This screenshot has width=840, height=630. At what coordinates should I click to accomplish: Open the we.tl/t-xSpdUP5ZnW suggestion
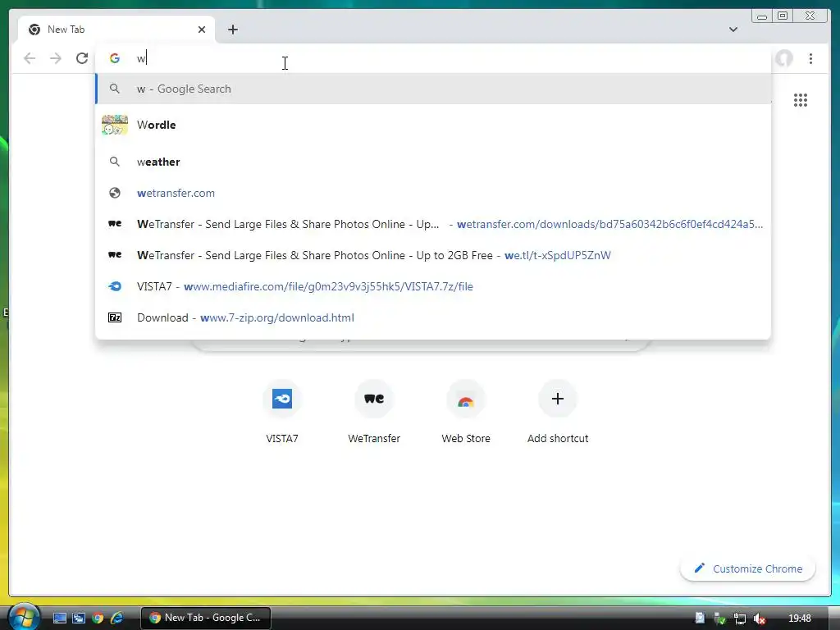coord(433,255)
